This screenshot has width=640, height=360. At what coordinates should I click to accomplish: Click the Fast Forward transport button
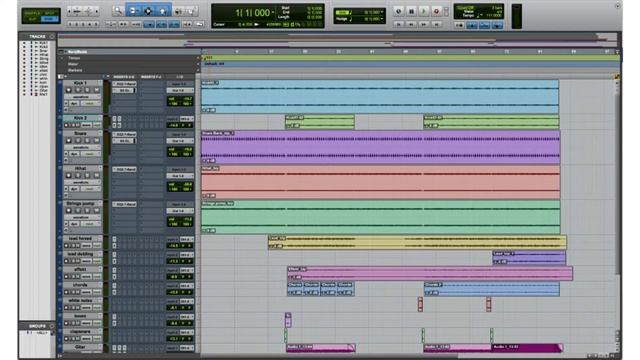[x=424, y=24]
